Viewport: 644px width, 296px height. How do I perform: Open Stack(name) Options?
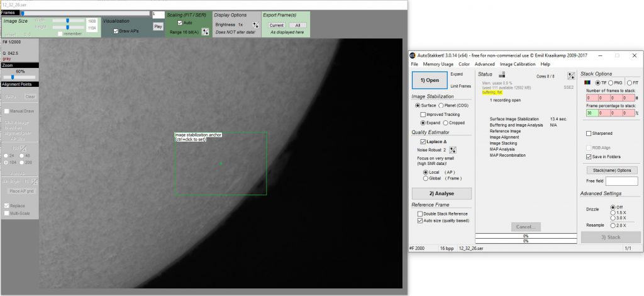(x=611, y=170)
